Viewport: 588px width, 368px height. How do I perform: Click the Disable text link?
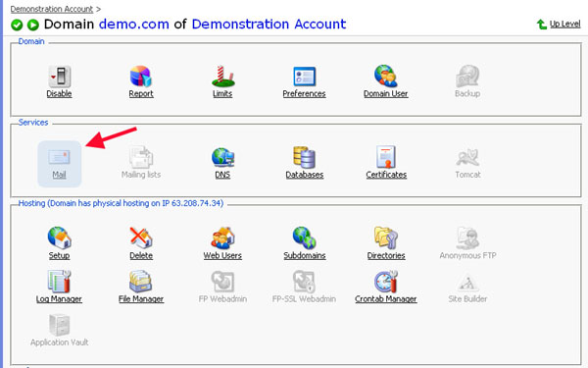pyautogui.click(x=59, y=93)
